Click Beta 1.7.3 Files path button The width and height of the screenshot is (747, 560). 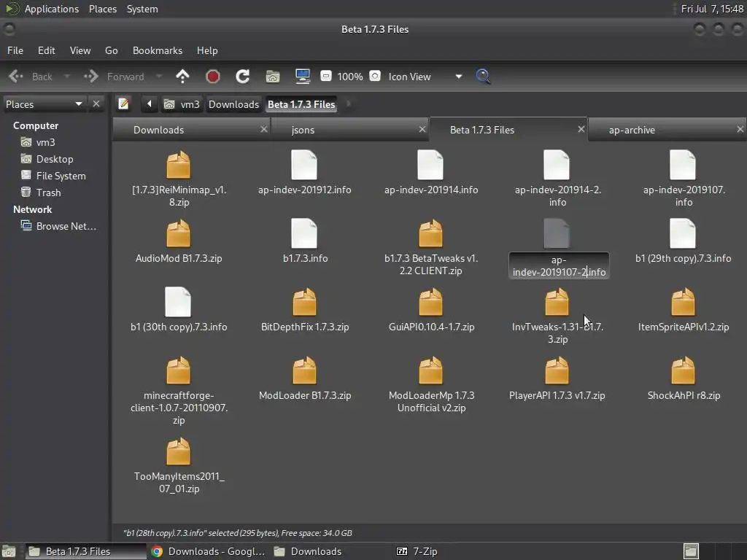click(301, 104)
